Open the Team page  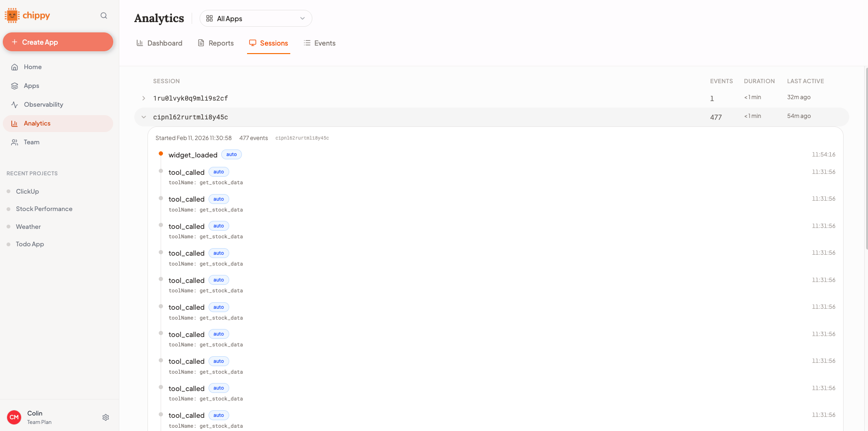(58, 142)
